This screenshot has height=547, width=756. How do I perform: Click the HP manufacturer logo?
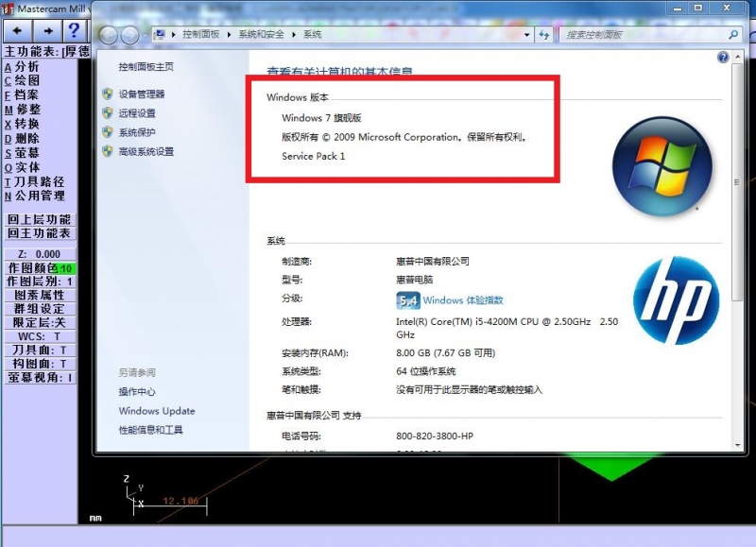pyautogui.click(x=676, y=300)
